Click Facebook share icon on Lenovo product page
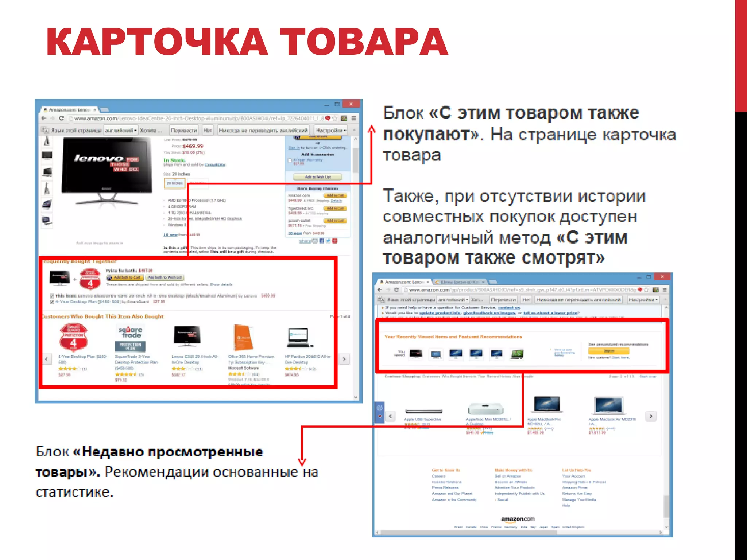The width and height of the screenshot is (747, 560). [x=322, y=241]
